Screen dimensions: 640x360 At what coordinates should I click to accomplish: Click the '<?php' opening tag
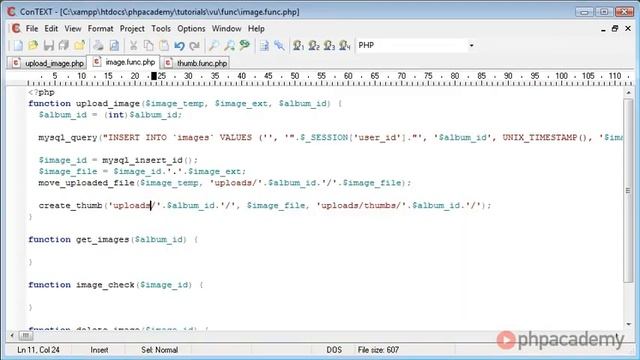pos(41,93)
